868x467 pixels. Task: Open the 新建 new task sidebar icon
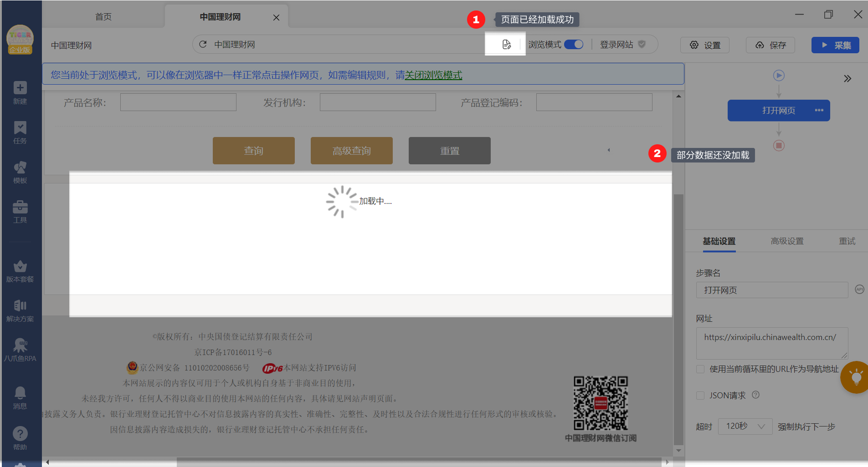tap(20, 93)
